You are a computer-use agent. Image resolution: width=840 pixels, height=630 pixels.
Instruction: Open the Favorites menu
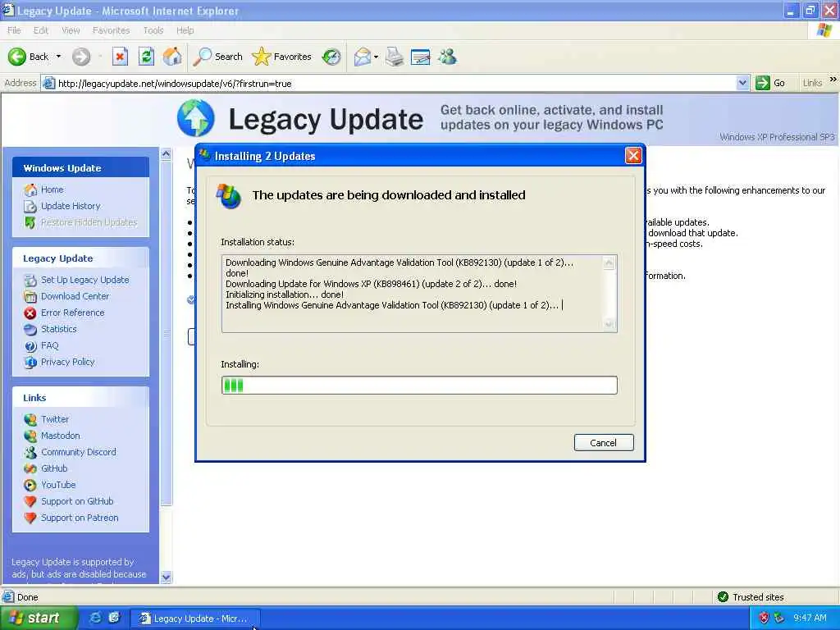(x=111, y=30)
